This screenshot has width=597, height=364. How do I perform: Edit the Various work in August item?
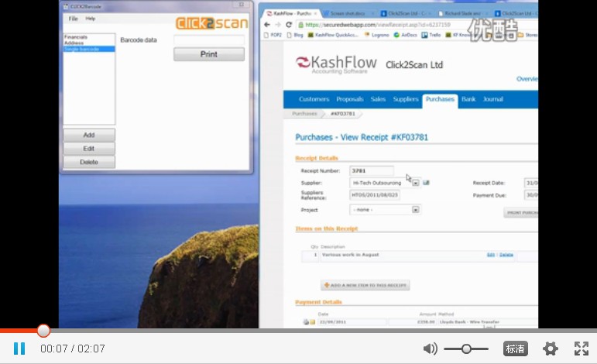coord(491,255)
